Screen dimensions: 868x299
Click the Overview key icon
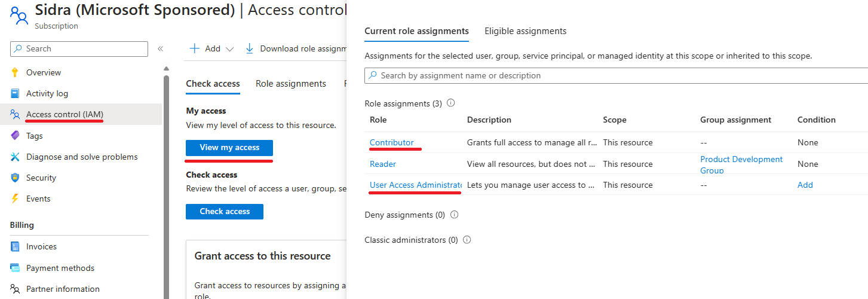[x=16, y=72]
